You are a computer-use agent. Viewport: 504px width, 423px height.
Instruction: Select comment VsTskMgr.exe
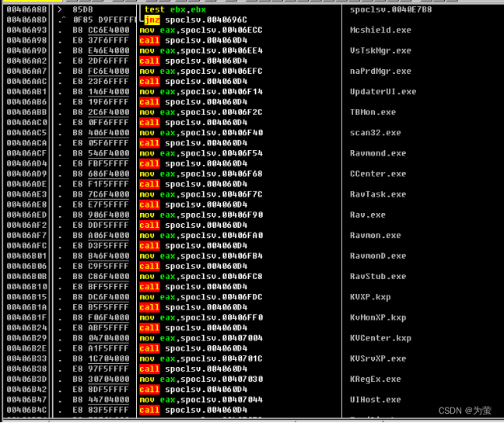point(380,51)
